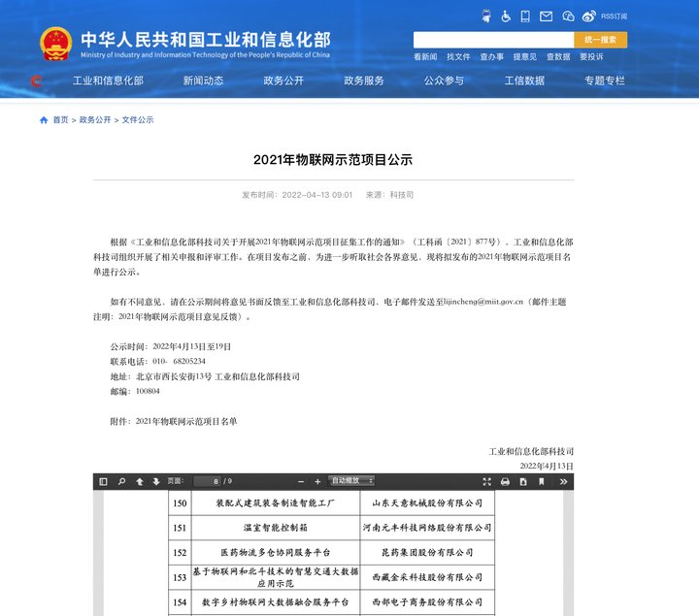The width and height of the screenshot is (699, 616).
Task: Click PDF cell 西藏金采科技股份有限公司
Action: coord(427,577)
